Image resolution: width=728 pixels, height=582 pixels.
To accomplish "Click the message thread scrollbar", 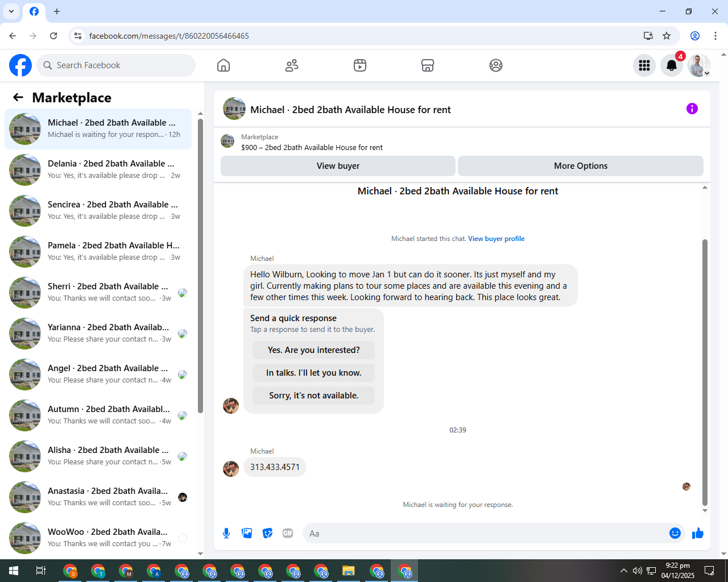I will point(705,372).
